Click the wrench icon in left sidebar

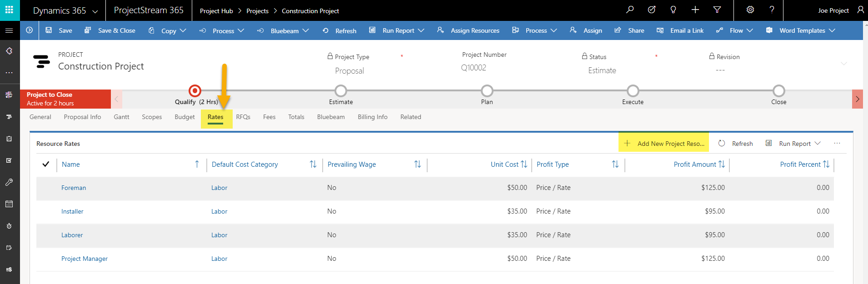tap(9, 182)
